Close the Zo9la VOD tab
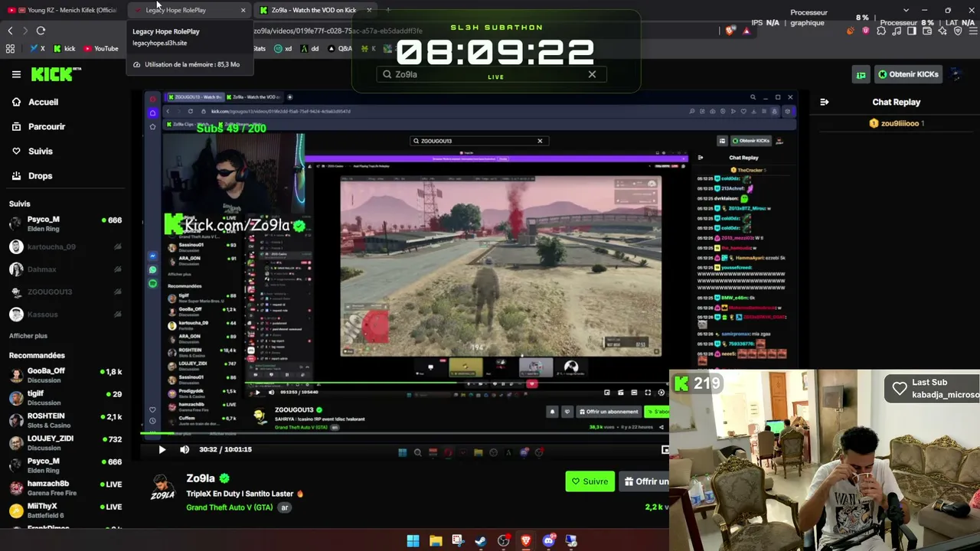Image resolution: width=980 pixels, height=551 pixels. click(x=369, y=10)
